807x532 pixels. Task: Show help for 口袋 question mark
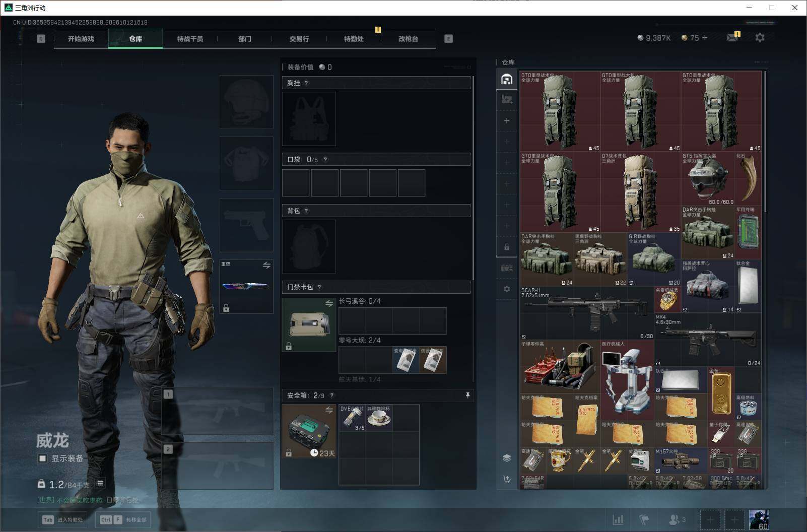click(x=325, y=160)
